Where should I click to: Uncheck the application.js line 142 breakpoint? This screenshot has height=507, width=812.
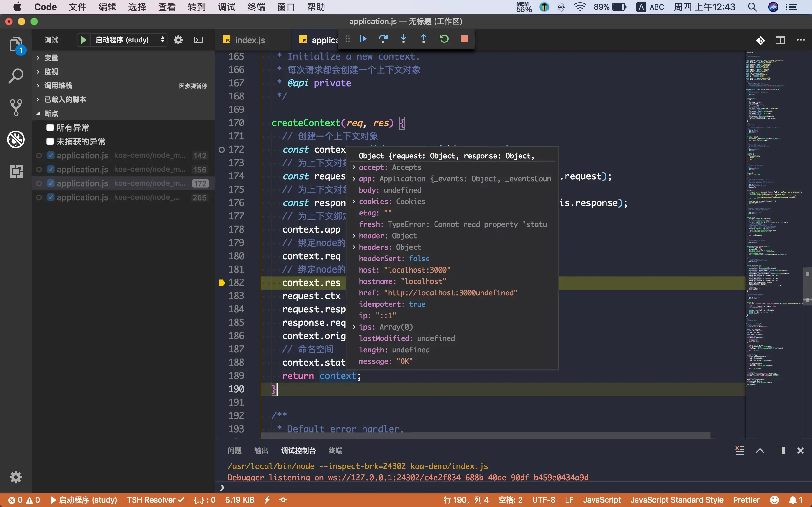51,156
